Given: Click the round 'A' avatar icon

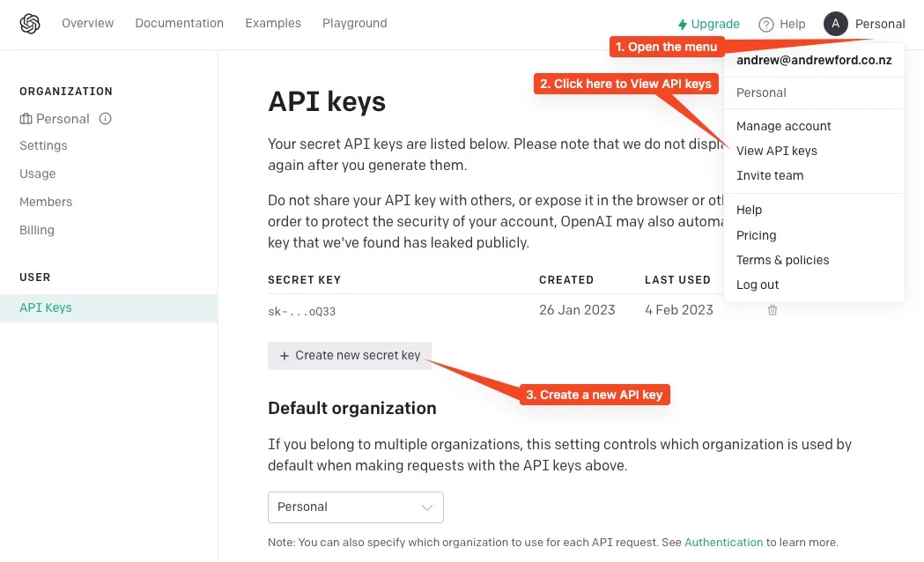Looking at the screenshot, I should pyautogui.click(x=836, y=24).
